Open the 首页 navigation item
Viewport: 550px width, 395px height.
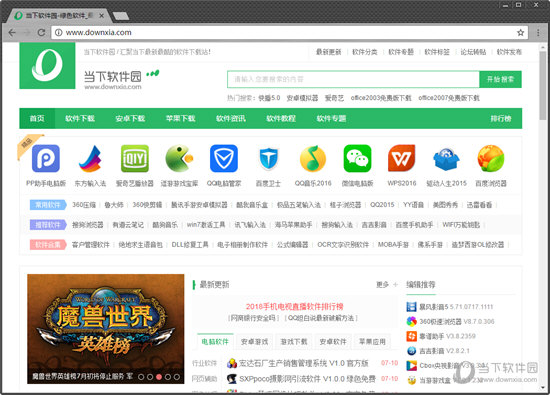[x=37, y=119]
